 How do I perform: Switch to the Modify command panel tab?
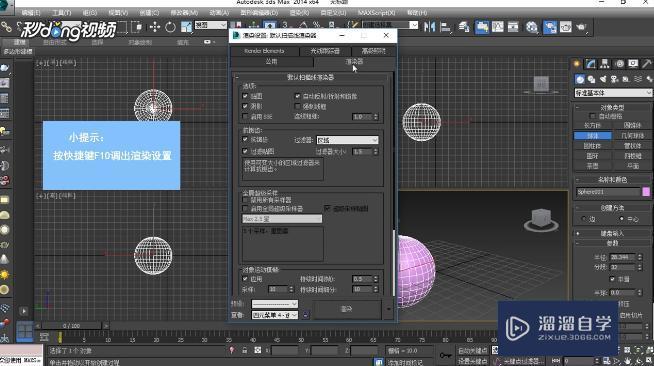591,64
